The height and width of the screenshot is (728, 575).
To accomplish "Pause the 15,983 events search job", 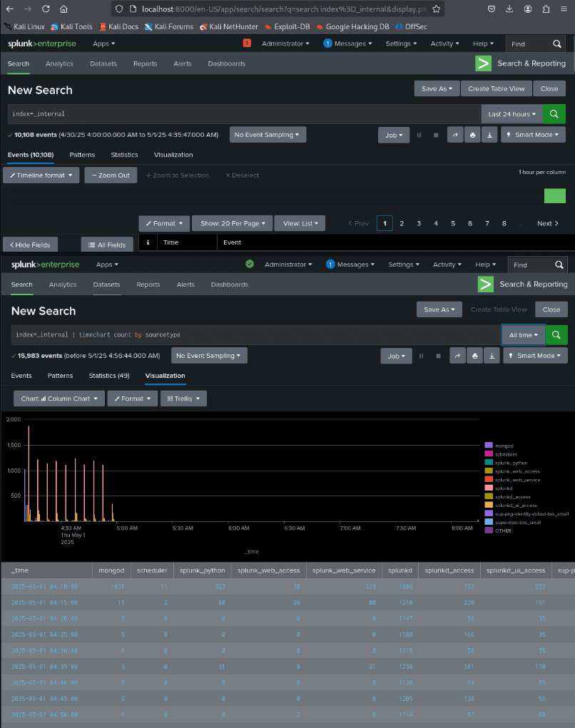I will 422,356.
